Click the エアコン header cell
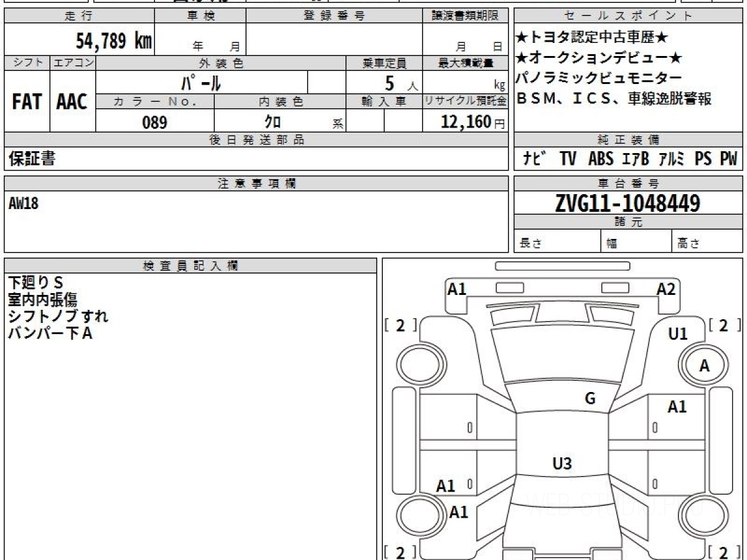747x560 pixels. tap(73, 63)
